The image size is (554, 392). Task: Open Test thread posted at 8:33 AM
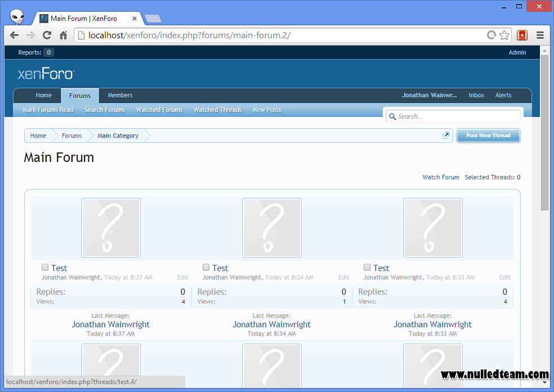point(381,268)
